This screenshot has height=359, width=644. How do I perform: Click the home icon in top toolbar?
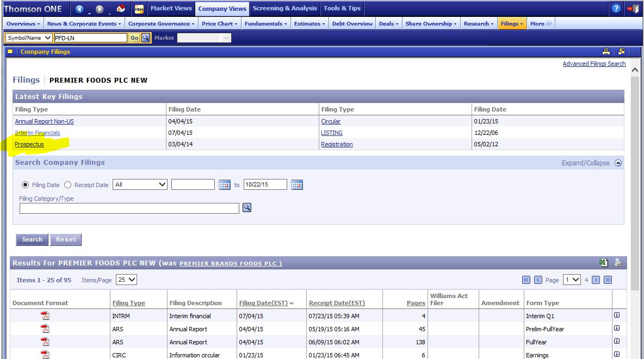click(x=121, y=9)
